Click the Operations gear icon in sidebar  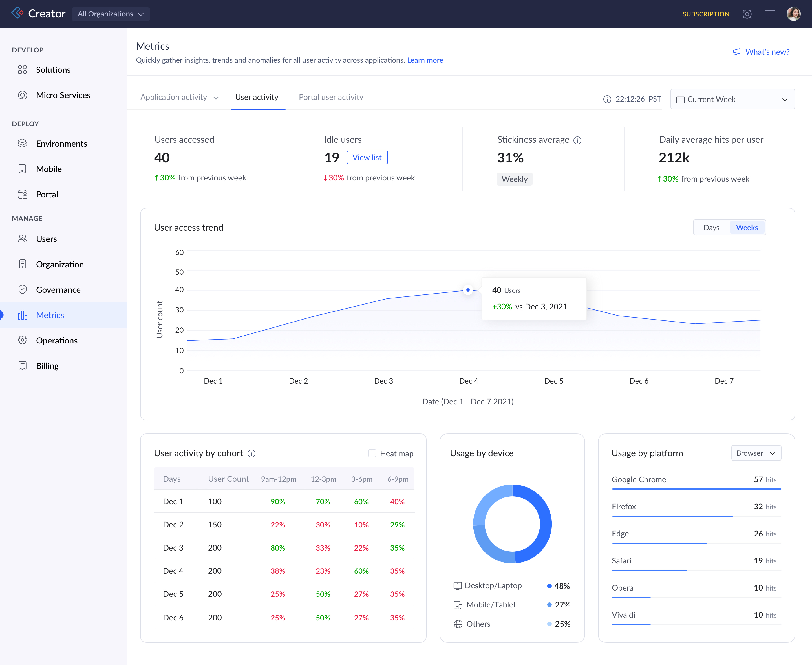click(x=23, y=340)
